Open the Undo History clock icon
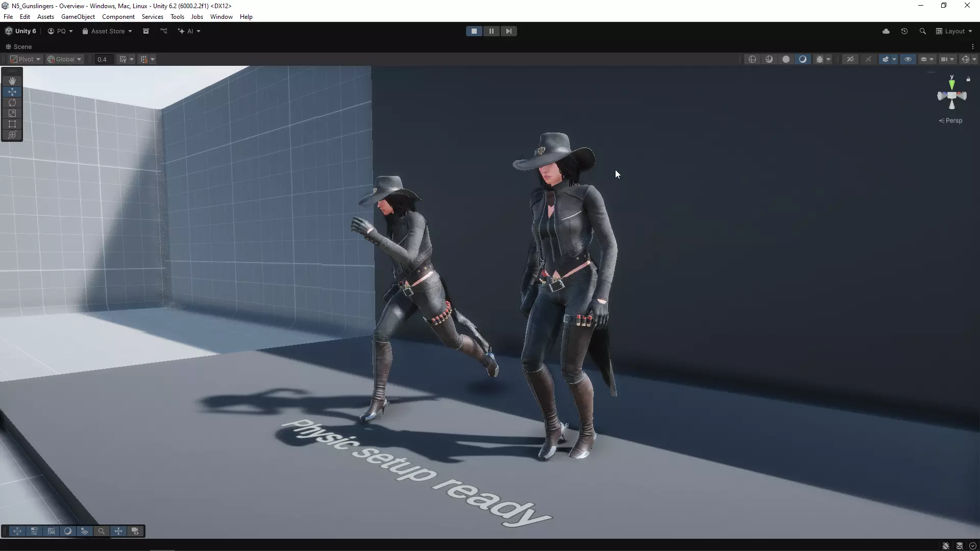The image size is (980, 551). (x=904, y=31)
